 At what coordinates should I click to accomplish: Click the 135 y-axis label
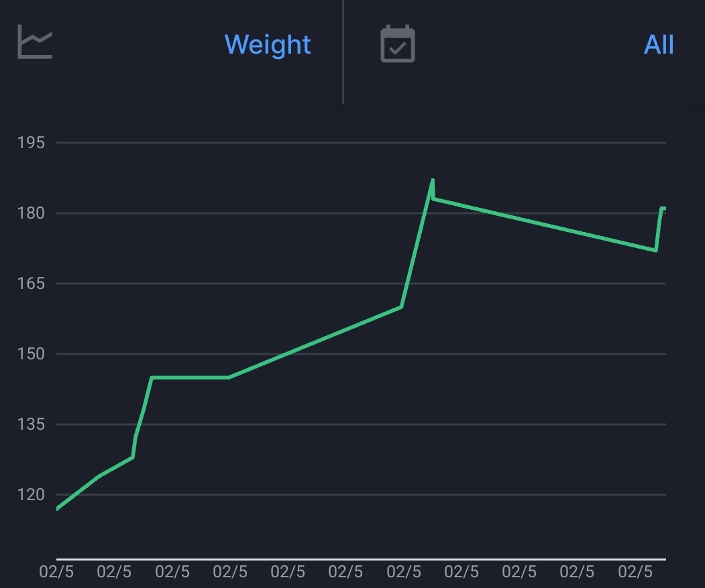point(31,424)
